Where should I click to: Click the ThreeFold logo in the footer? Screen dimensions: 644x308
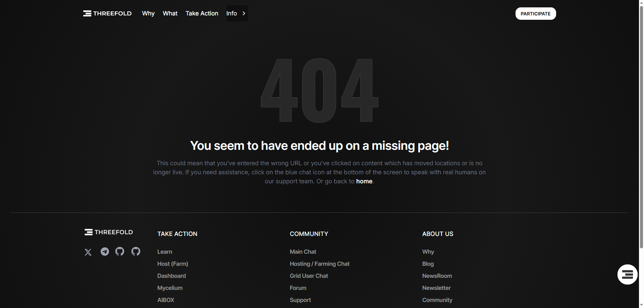109,232
